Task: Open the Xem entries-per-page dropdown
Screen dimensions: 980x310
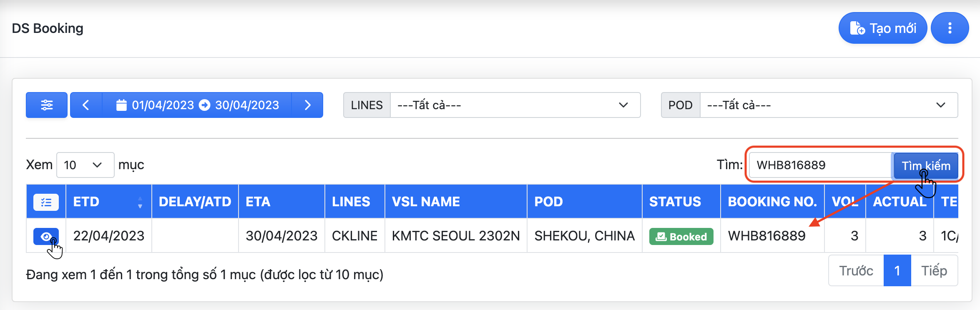Action: point(85,165)
